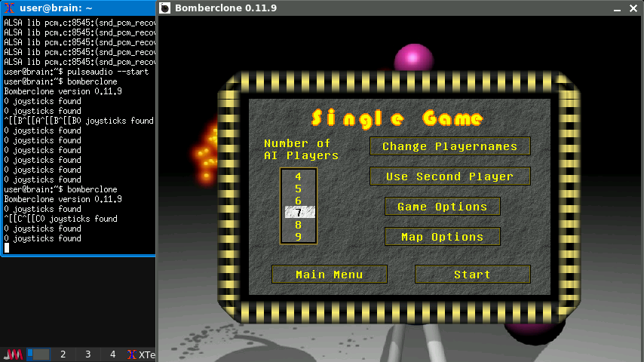This screenshot has height=362, width=644.
Task: Open Change Playernames screen
Action: pyautogui.click(x=449, y=146)
